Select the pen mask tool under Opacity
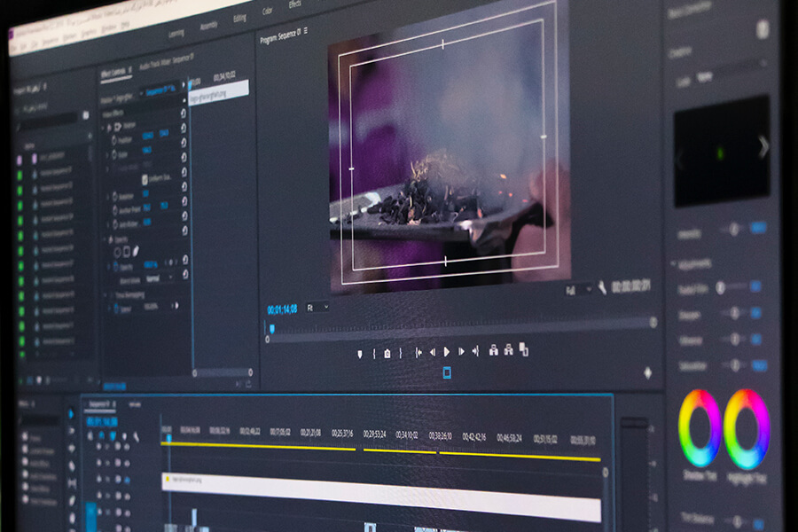798x532 pixels. tap(136, 250)
